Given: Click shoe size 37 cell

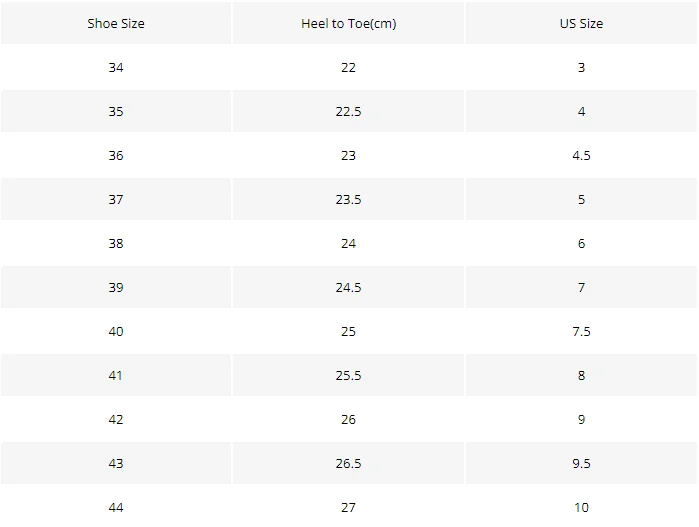Looking at the screenshot, I should pos(116,200).
